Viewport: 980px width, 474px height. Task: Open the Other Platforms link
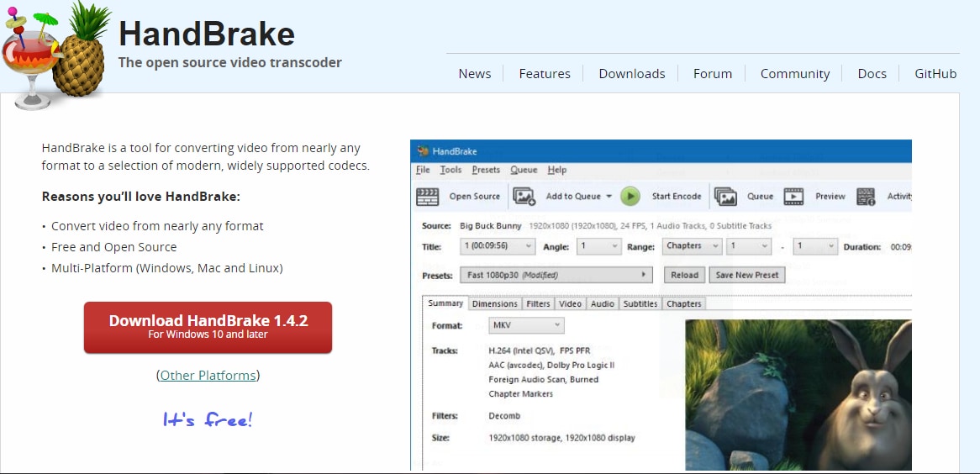pos(208,375)
